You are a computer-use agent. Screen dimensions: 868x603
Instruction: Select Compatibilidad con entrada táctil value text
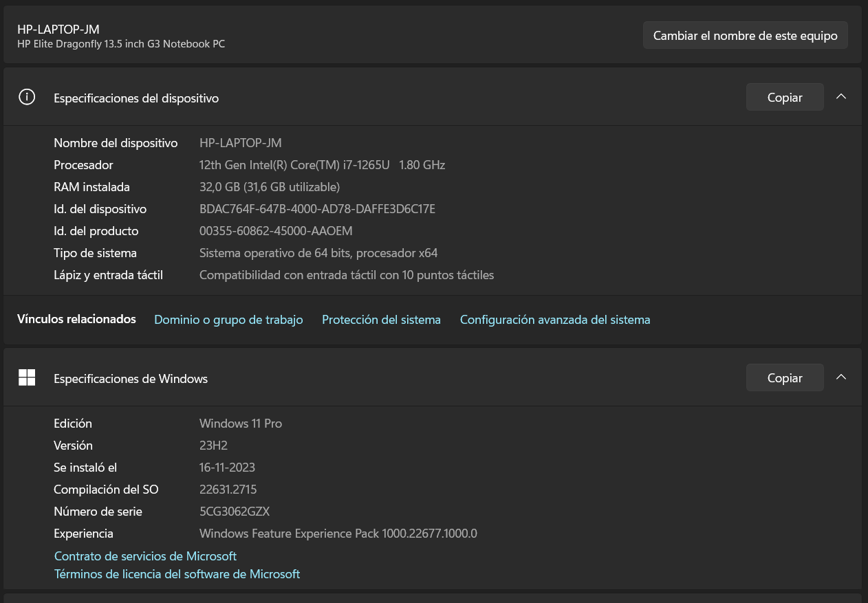coord(347,275)
